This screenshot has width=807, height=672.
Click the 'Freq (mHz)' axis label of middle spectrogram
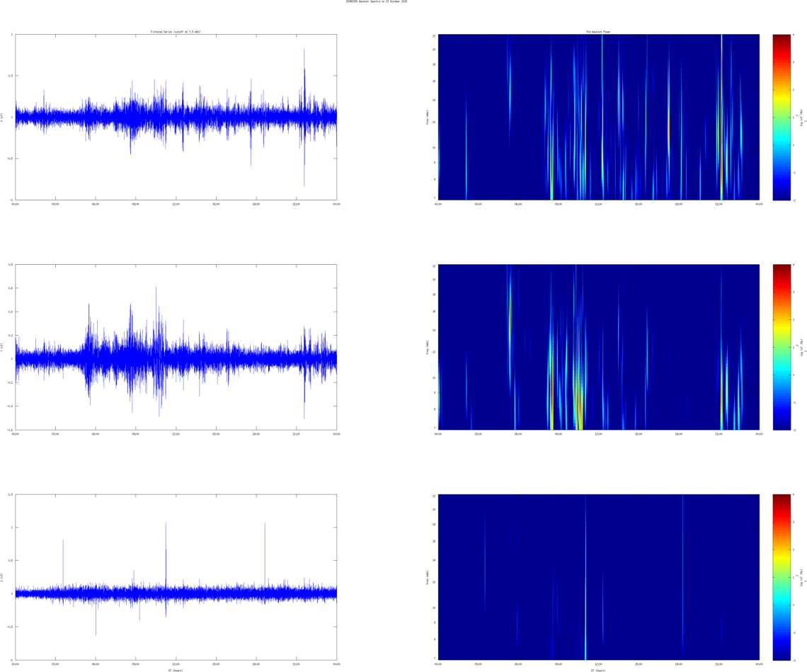(427, 348)
